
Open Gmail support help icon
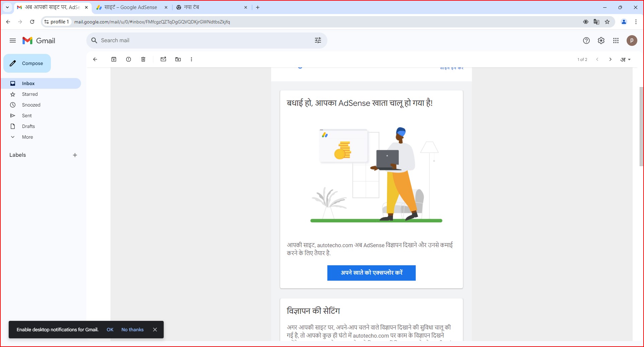click(x=586, y=41)
